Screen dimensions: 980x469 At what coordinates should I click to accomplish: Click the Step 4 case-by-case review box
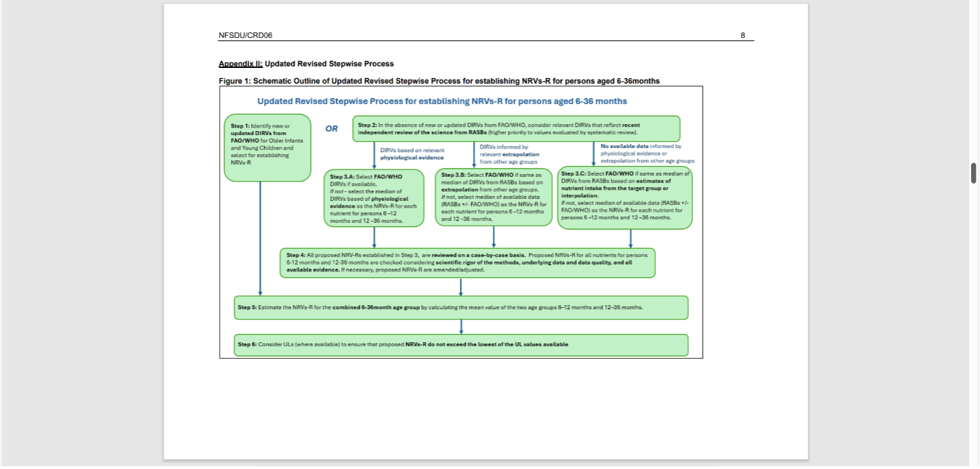(x=467, y=263)
